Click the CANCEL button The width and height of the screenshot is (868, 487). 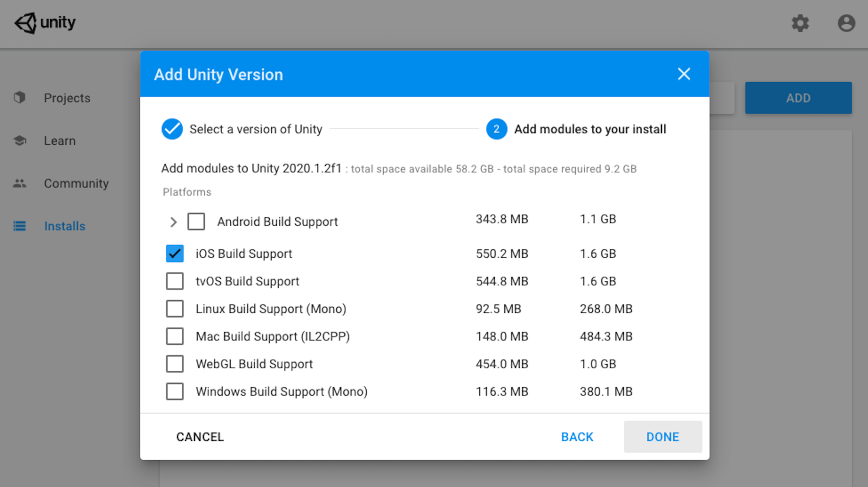(x=200, y=437)
